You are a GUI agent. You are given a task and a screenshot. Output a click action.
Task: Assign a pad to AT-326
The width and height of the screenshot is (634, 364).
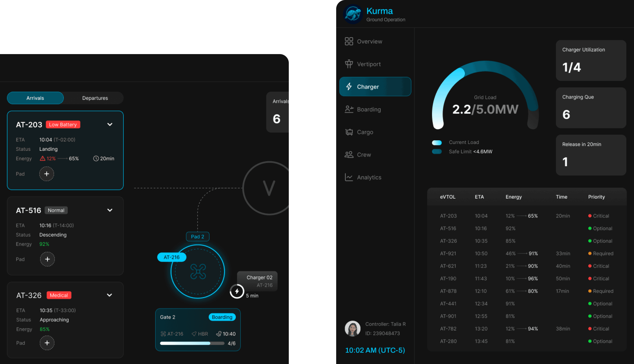click(47, 343)
